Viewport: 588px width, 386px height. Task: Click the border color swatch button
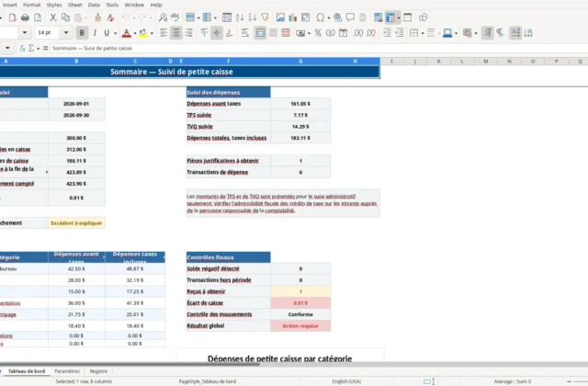point(447,33)
